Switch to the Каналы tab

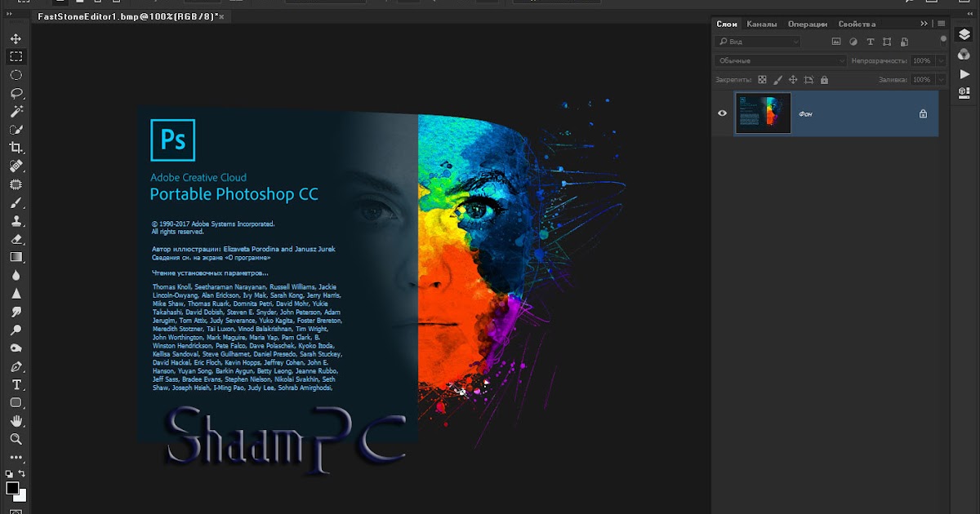click(x=762, y=24)
